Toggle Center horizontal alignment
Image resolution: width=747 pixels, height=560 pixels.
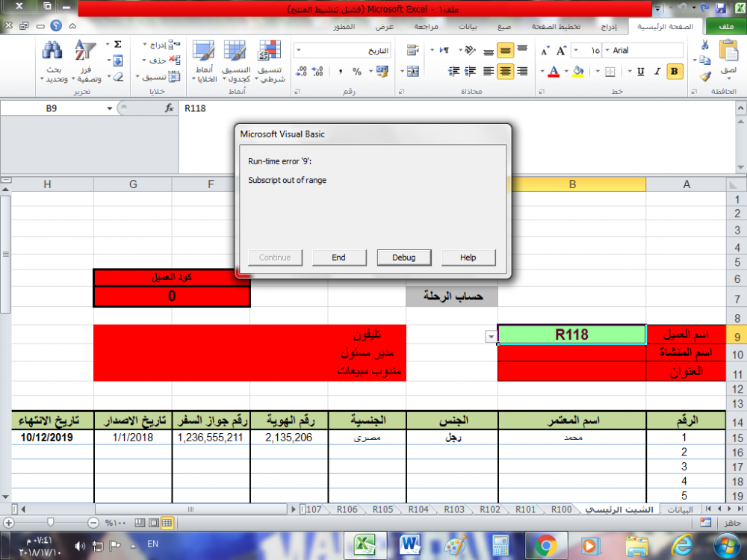point(506,72)
